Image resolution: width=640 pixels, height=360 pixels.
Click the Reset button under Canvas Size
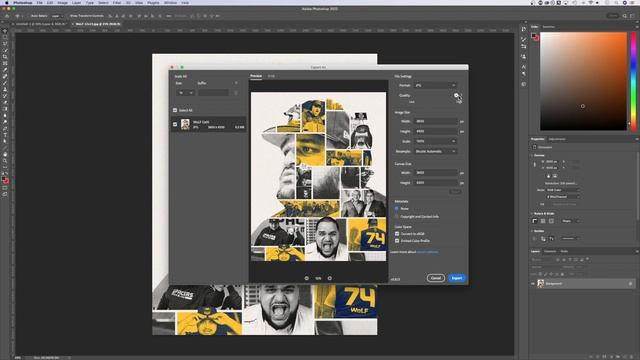[455, 191]
